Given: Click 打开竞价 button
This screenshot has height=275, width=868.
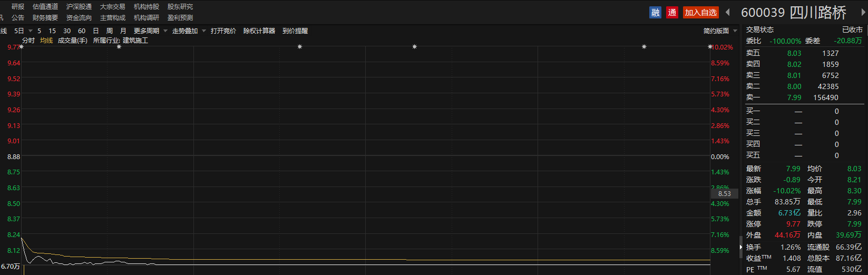Looking at the screenshot, I should (223, 31).
